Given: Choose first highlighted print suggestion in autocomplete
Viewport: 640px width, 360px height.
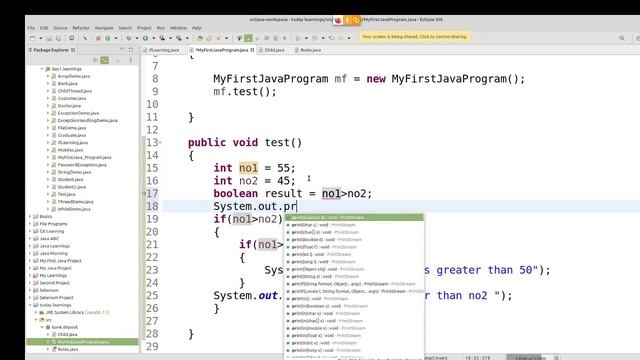Looking at the screenshot, I should point(354,218).
